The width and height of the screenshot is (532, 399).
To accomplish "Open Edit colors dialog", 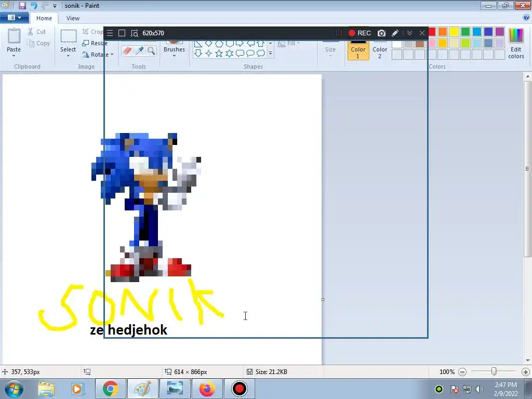I will (516, 44).
